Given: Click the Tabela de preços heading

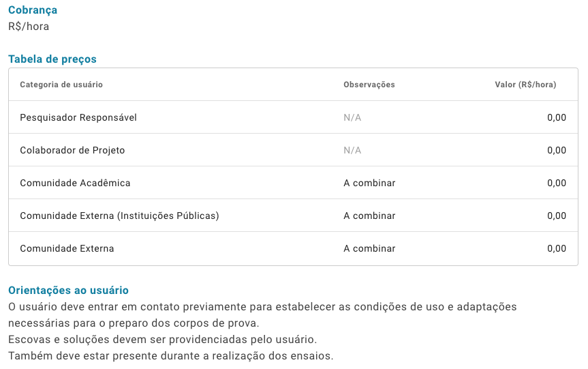Looking at the screenshot, I should pyautogui.click(x=52, y=59).
